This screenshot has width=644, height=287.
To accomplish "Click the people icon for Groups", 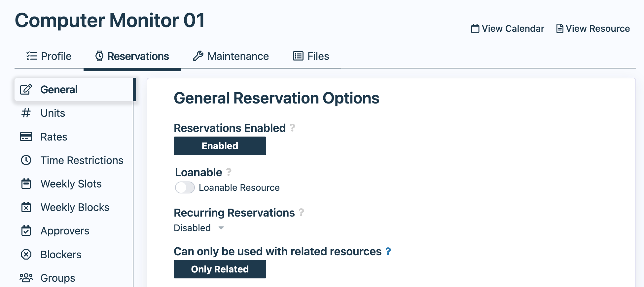I will pyautogui.click(x=26, y=278).
